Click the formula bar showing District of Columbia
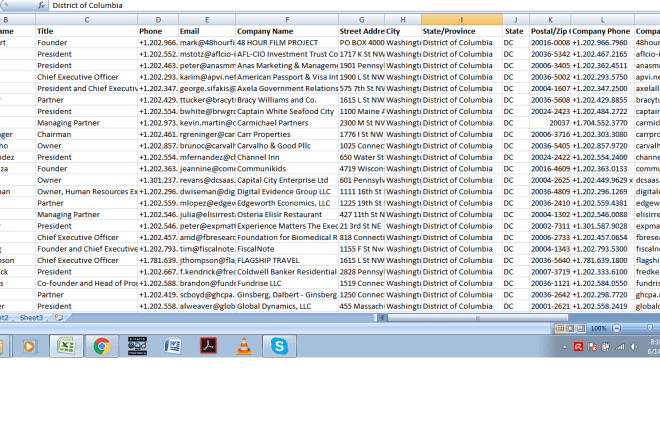This screenshot has width=660, height=440. tap(354, 5)
